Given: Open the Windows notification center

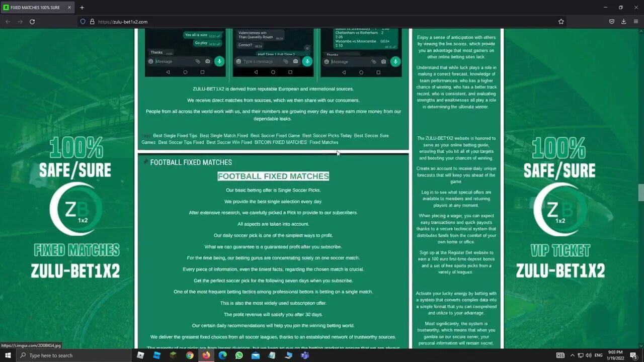Looking at the screenshot, I should (x=633, y=355).
